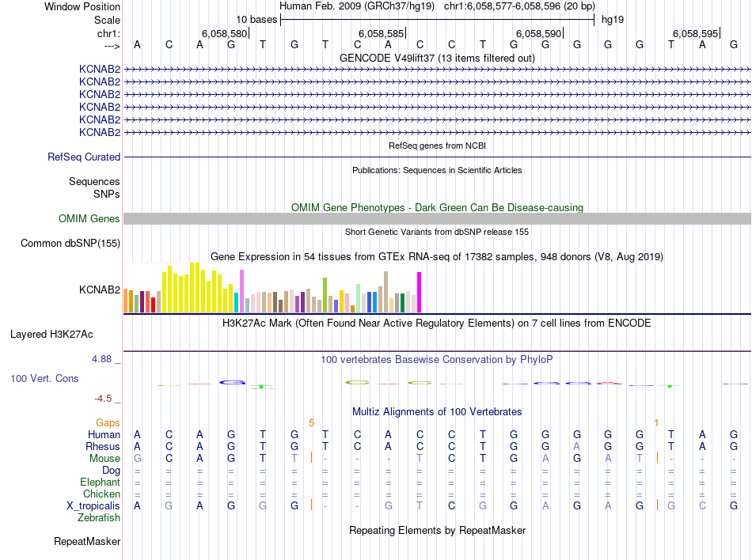
Task: Click the GTEx Gene Expression track title
Action: coord(437,257)
